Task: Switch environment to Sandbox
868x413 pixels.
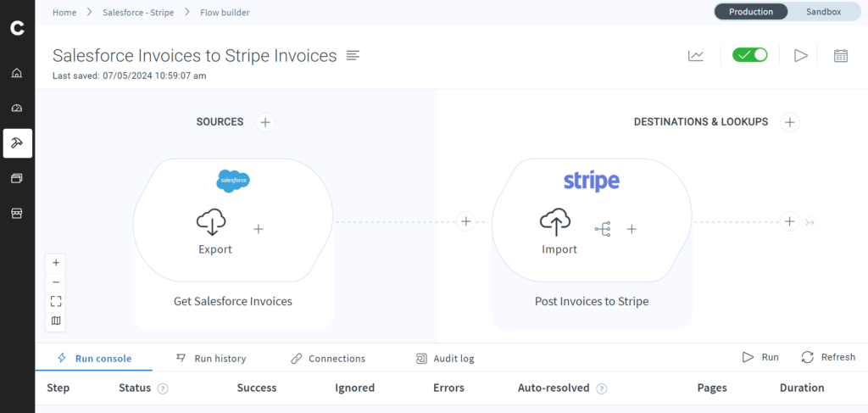Action: 823,12
